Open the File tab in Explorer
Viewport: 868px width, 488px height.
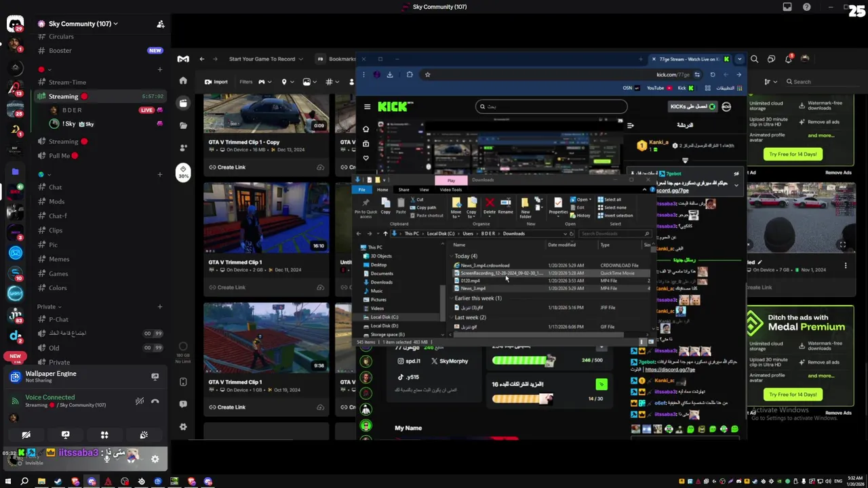click(x=361, y=190)
